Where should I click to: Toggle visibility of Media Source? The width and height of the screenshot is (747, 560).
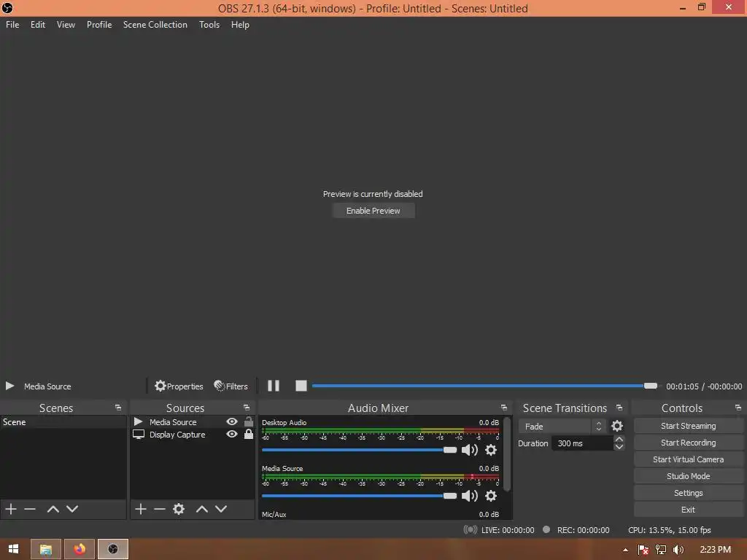point(232,422)
